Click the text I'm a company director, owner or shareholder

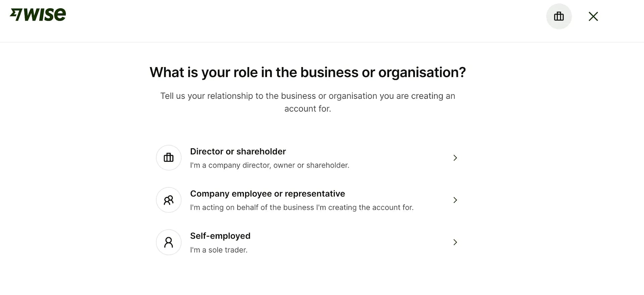pyautogui.click(x=269, y=165)
